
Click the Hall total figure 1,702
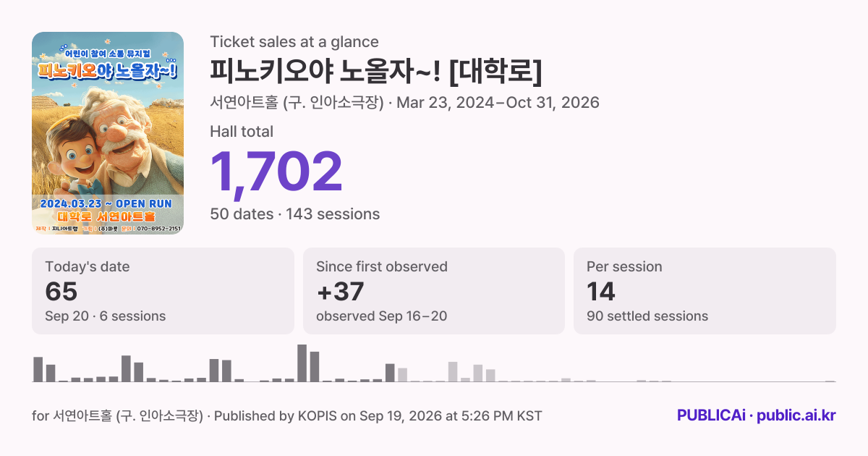[x=276, y=172]
